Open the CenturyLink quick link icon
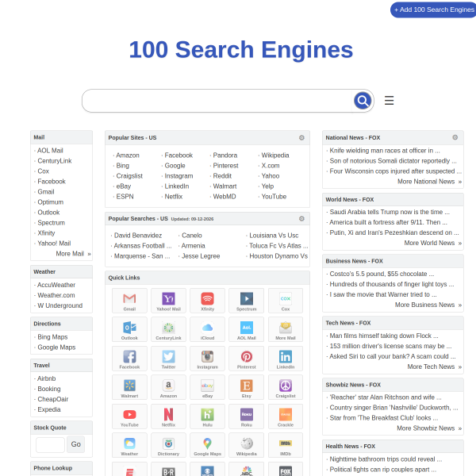476x476 pixels. click(168, 329)
